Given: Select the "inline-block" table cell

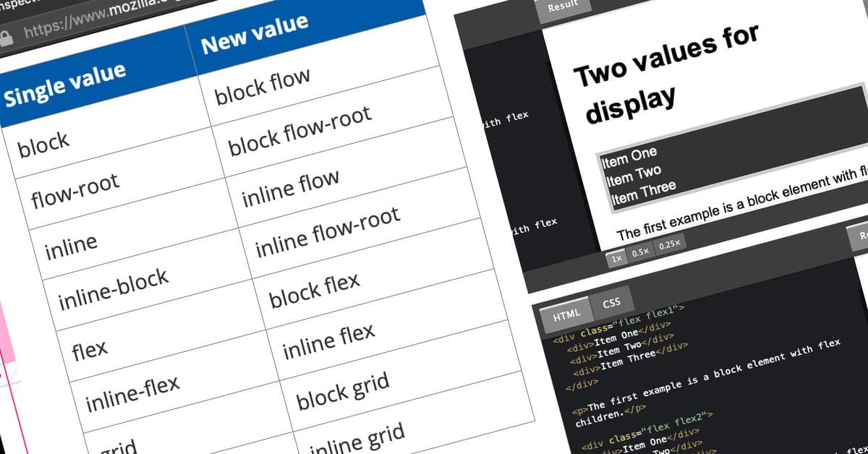Looking at the screenshot, I should pyautogui.click(x=113, y=288).
